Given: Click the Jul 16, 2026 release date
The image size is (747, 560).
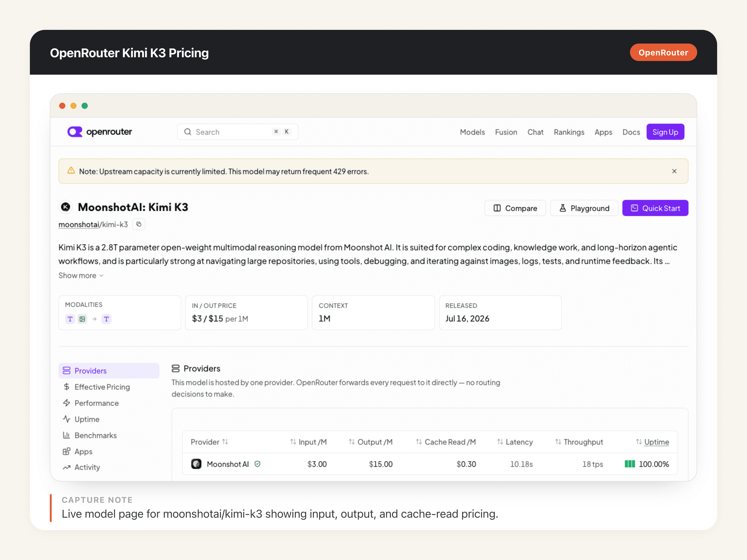Looking at the screenshot, I should pos(467,319).
